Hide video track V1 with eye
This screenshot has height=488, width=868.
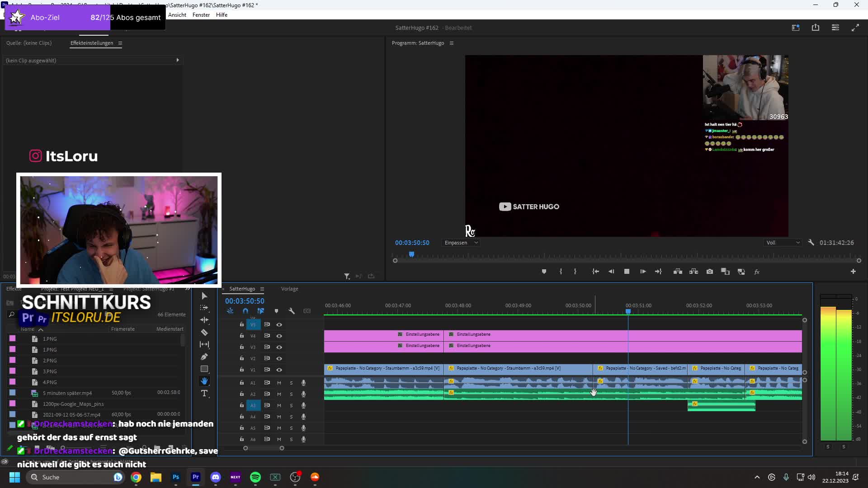[x=279, y=370]
